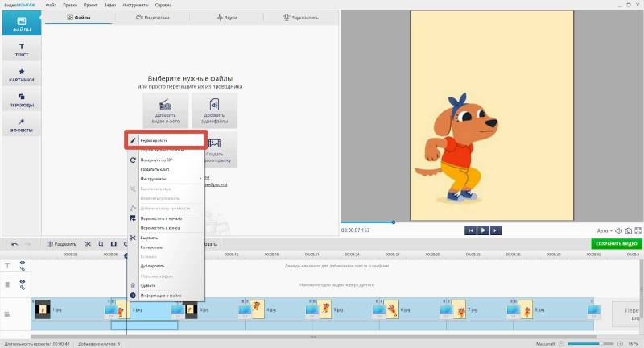Choose file information in the context menu

[166, 296]
